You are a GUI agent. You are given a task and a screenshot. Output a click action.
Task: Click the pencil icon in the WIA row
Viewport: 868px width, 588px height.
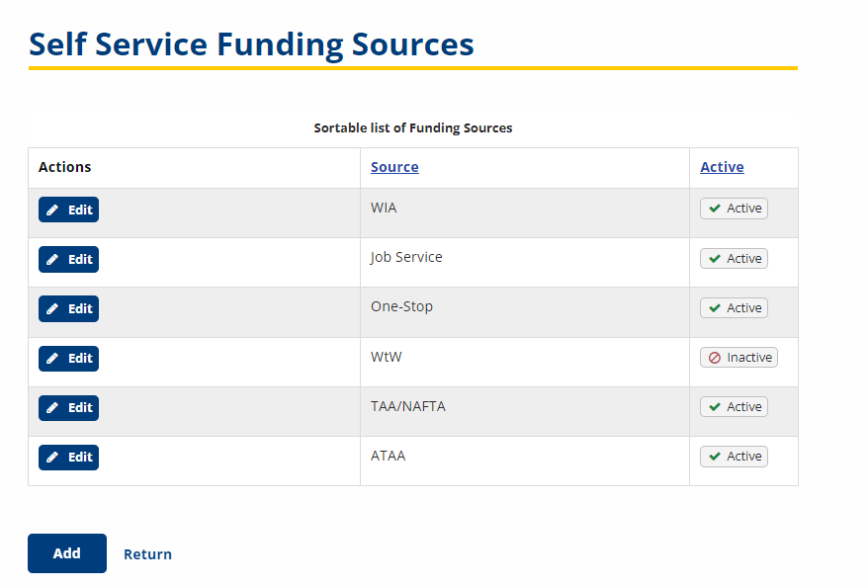[x=52, y=210]
